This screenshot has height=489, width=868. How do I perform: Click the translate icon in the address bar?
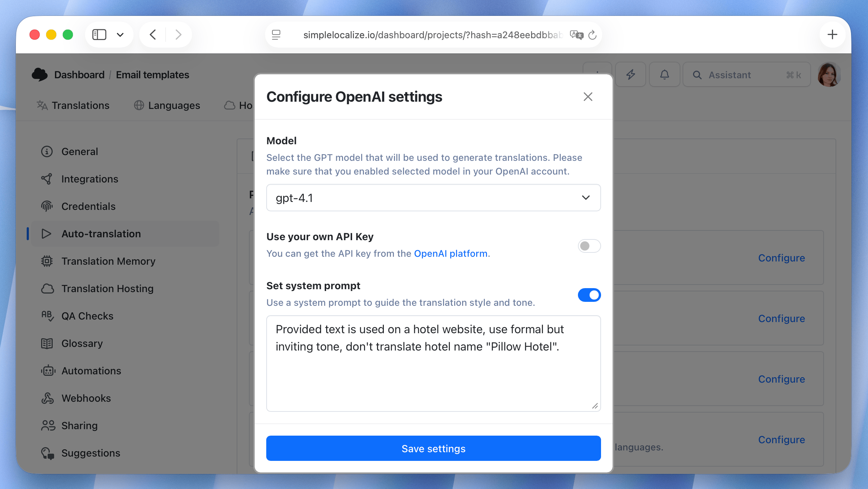(576, 35)
